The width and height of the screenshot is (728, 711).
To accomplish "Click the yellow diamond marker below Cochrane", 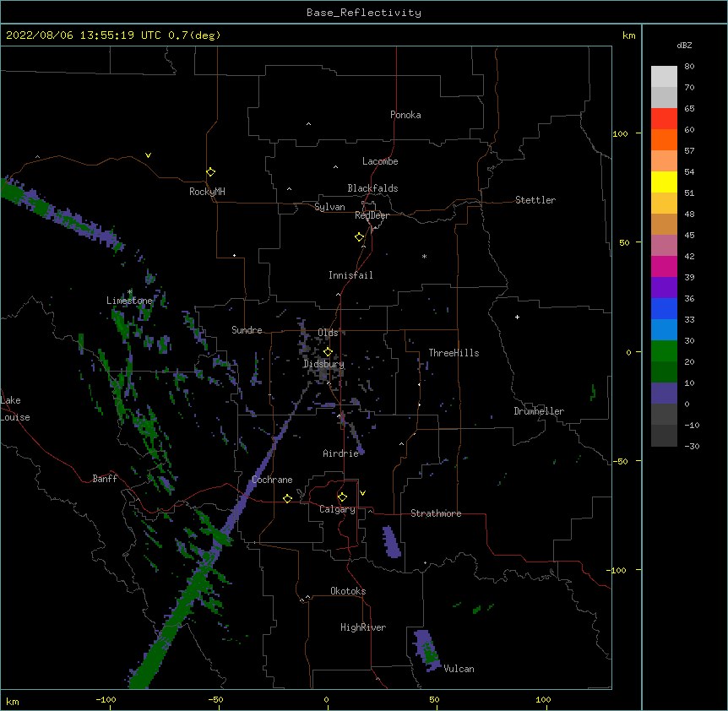I will click(287, 498).
